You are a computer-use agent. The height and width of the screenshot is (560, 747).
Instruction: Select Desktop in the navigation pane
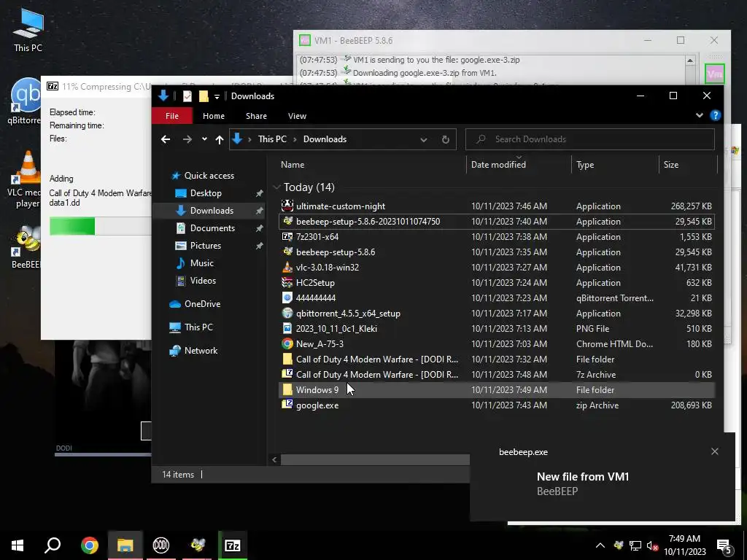coord(206,192)
